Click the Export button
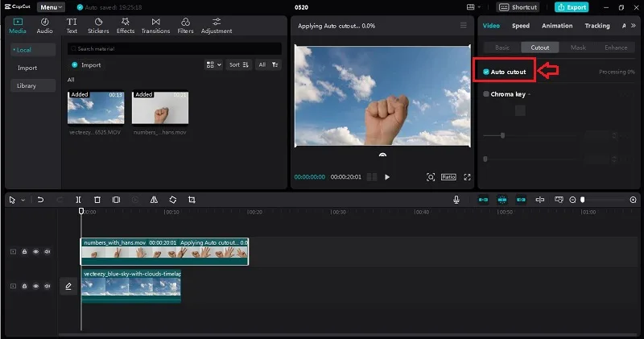The height and width of the screenshot is (339, 644). [572, 7]
